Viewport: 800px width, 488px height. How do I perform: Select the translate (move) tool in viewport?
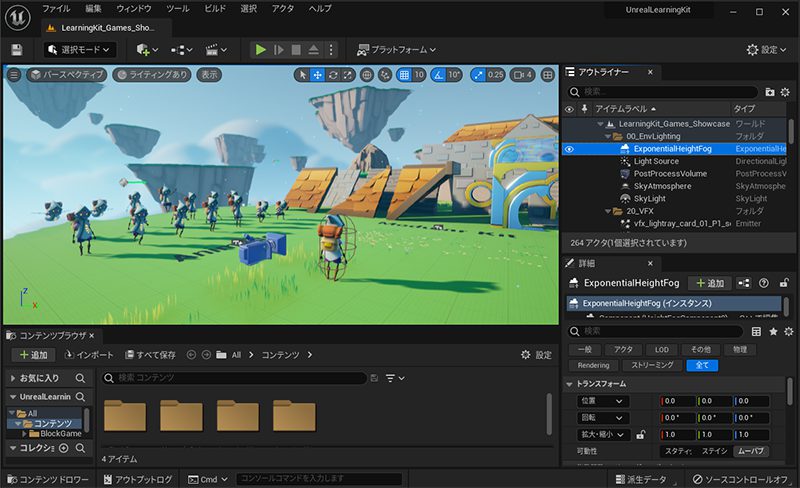[317, 75]
